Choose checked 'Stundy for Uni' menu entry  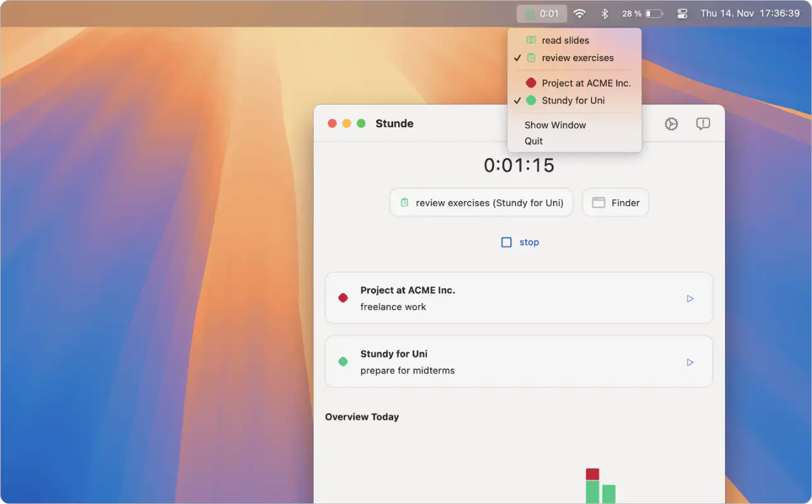click(575, 101)
